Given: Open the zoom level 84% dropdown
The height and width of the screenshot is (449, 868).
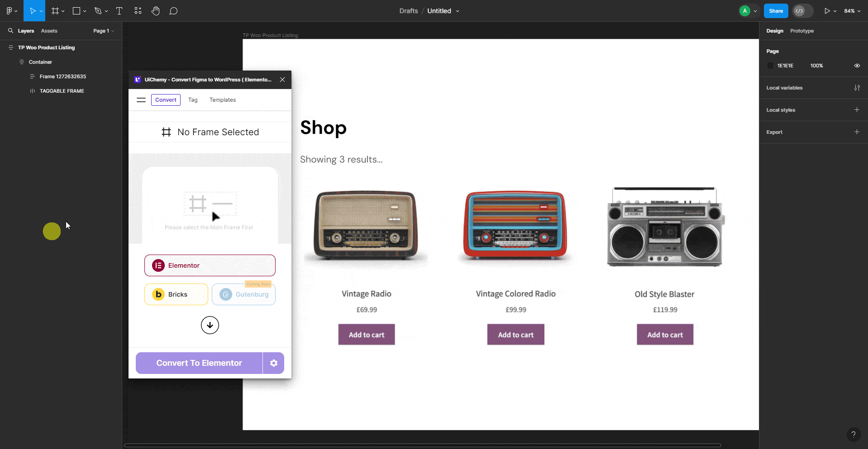Looking at the screenshot, I should pyautogui.click(x=852, y=10).
